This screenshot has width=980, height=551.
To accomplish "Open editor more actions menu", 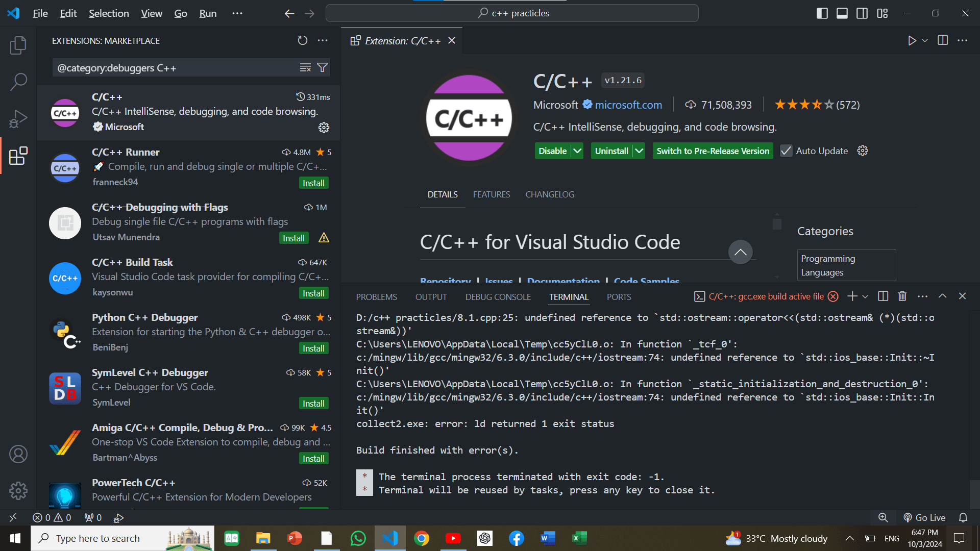I will 962,40.
